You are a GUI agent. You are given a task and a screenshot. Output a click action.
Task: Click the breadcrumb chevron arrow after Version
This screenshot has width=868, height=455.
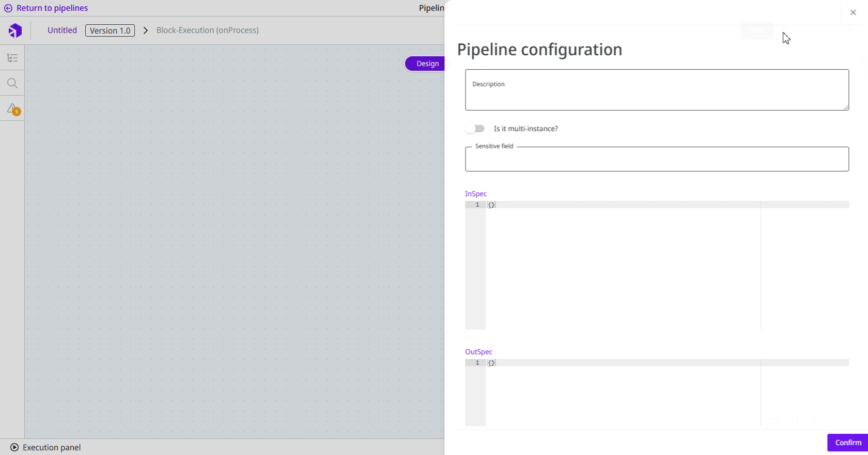click(146, 30)
